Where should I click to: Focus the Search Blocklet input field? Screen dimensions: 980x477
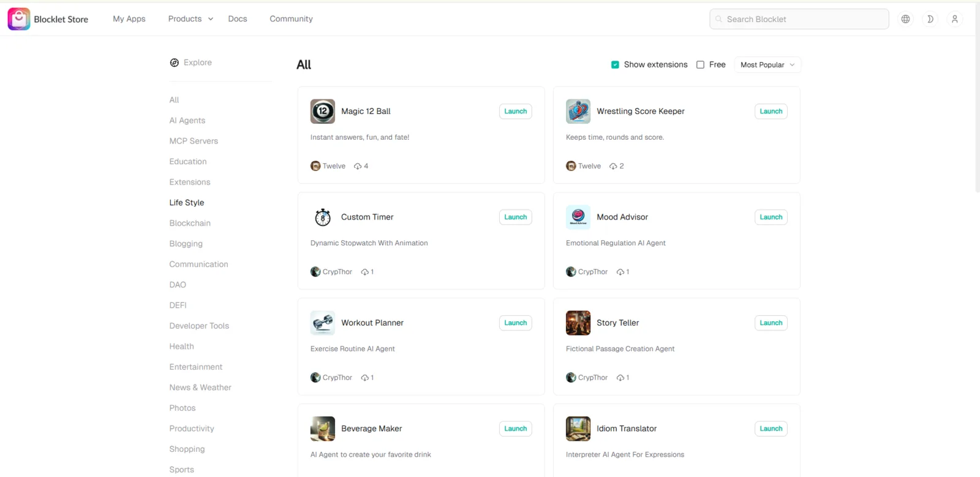click(x=799, y=19)
